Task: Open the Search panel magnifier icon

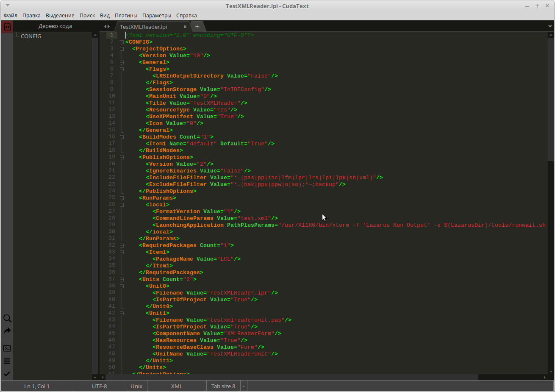Action: (x=7, y=318)
